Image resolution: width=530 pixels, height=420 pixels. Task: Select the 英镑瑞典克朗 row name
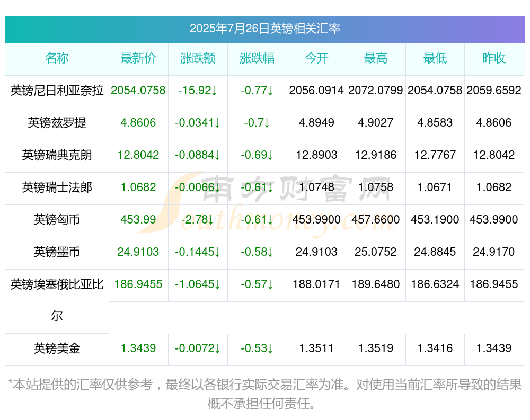pos(57,155)
